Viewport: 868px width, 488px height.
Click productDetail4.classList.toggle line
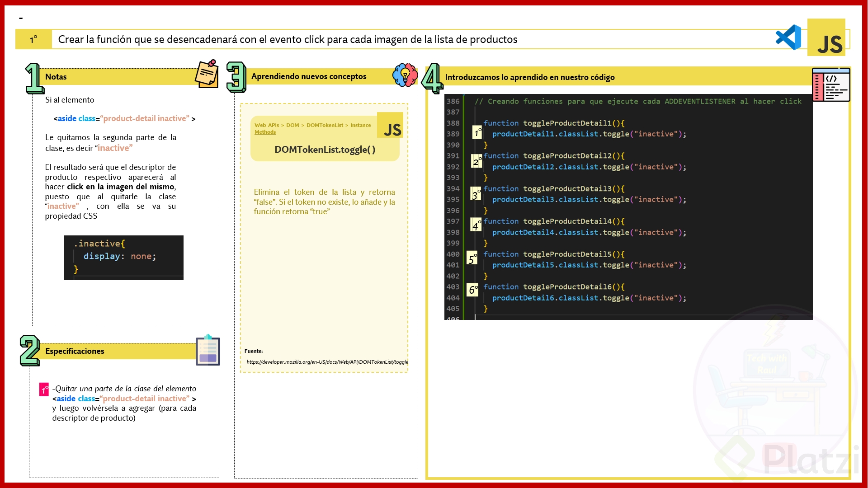[589, 232]
